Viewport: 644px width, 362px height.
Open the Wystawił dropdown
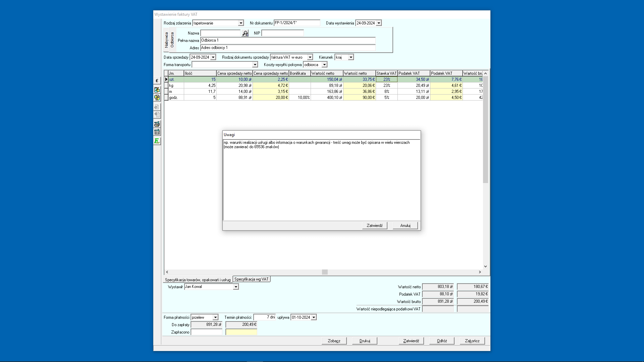click(236, 287)
